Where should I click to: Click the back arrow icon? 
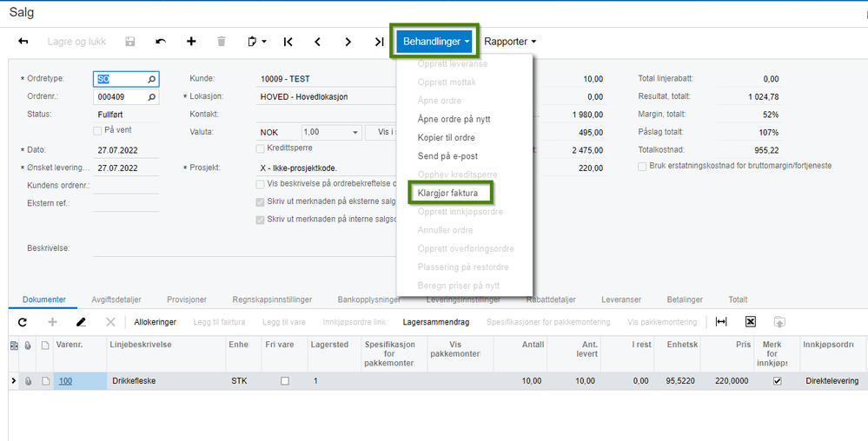pyautogui.click(x=23, y=42)
